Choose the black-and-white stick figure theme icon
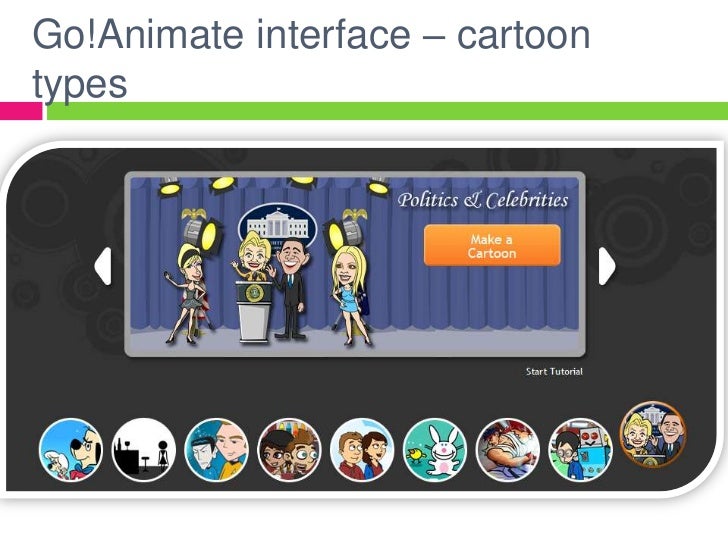Image resolution: width=728 pixels, height=546 pixels. pyautogui.click(x=144, y=449)
